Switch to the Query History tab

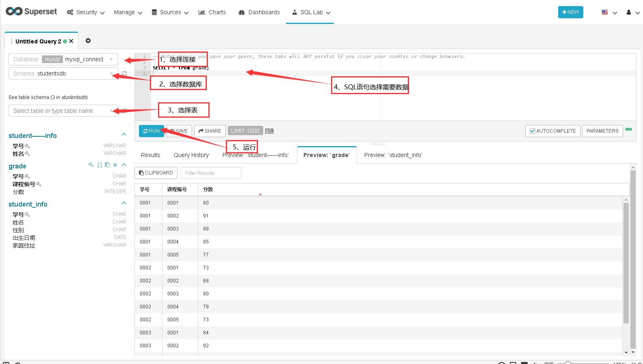[191, 155]
